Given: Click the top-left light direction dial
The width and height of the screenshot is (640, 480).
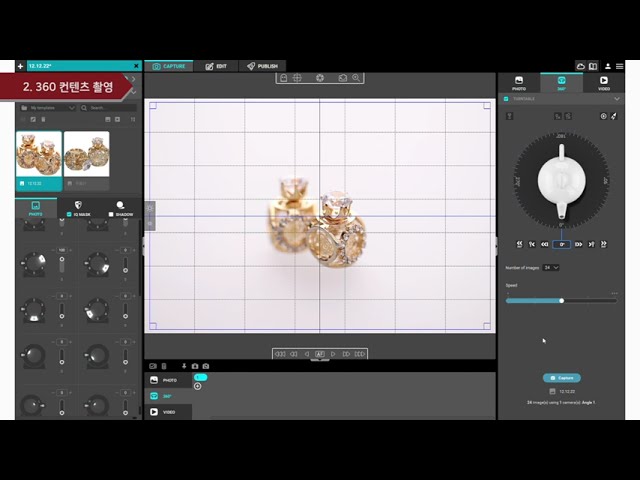Looking at the screenshot, I should point(33,264).
